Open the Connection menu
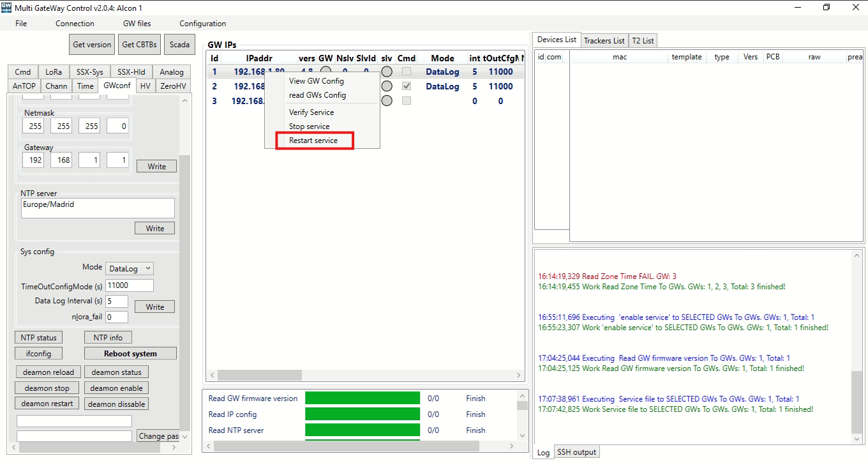Image resolution: width=868 pixels, height=463 pixels. click(x=75, y=24)
